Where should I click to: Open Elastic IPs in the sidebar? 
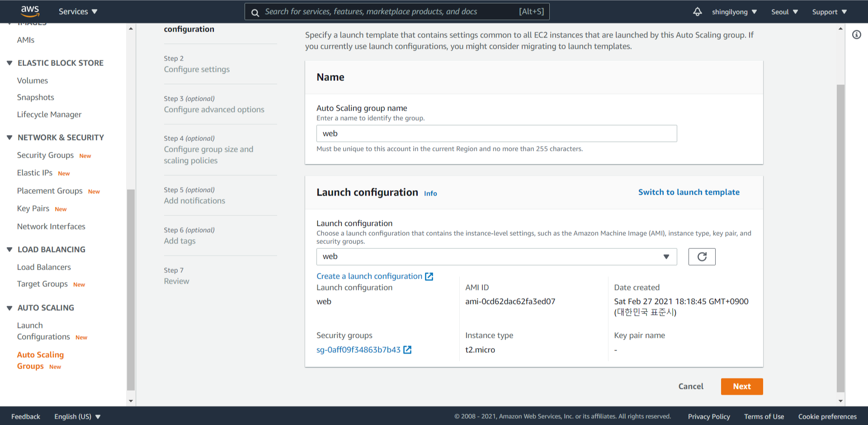point(35,173)
